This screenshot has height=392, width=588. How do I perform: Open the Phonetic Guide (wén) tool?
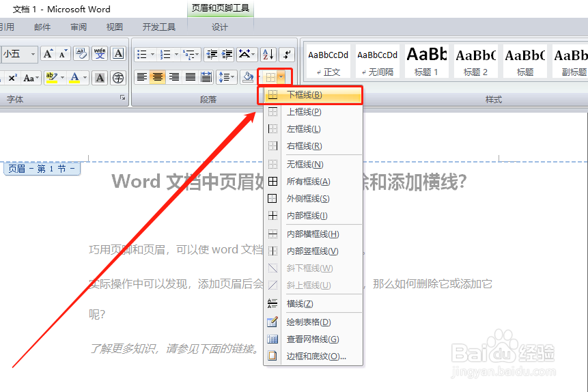[100, 54]
